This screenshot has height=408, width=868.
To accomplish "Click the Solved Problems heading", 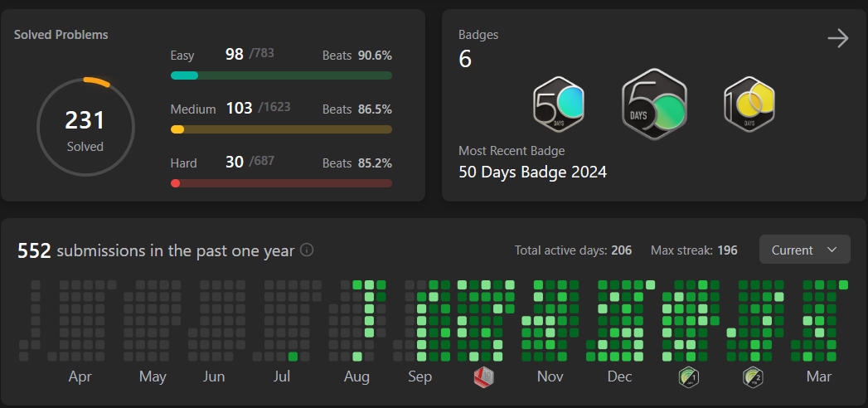I will (61, 35).
